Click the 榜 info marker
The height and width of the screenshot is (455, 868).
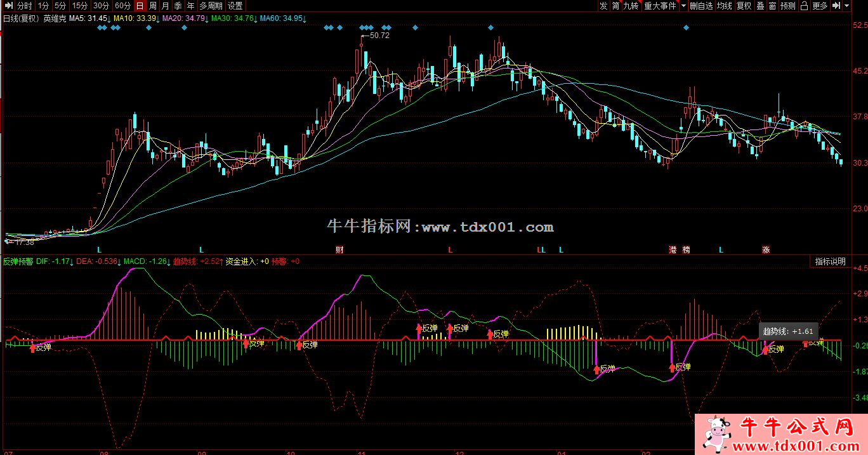coord(687,250)
